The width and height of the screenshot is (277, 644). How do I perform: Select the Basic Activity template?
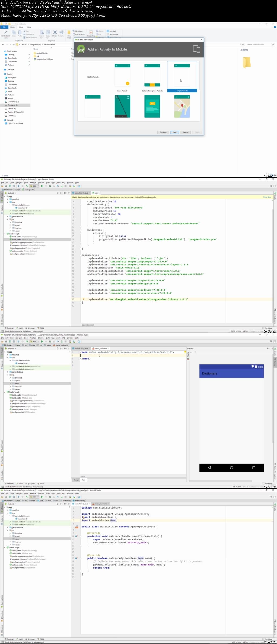pos(123,78)
